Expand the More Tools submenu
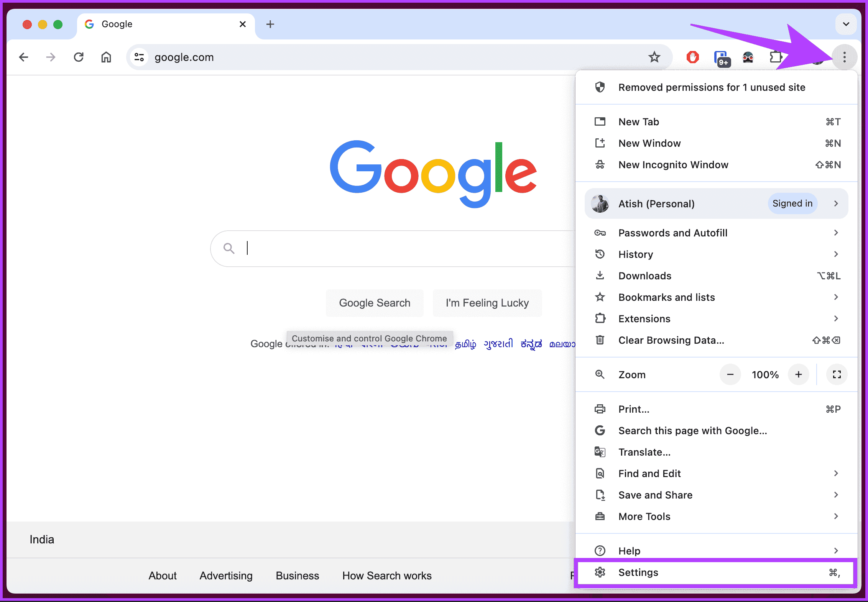 (x=716, y=517)
